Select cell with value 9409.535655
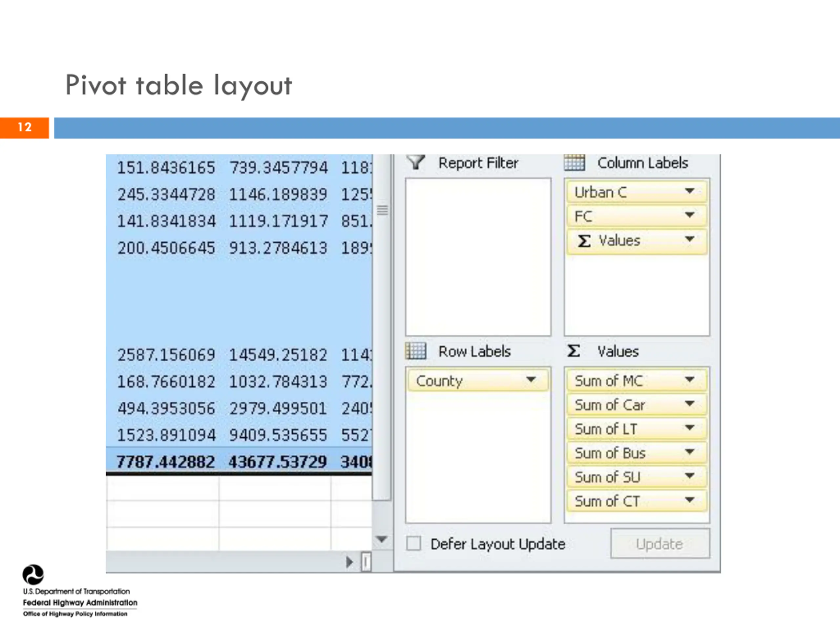Image resolution: width=840 pixels, height=630 pixels. click(278, 435)
